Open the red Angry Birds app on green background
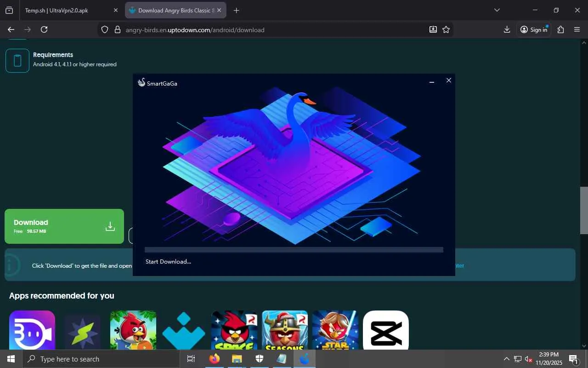 coord(133,330)
